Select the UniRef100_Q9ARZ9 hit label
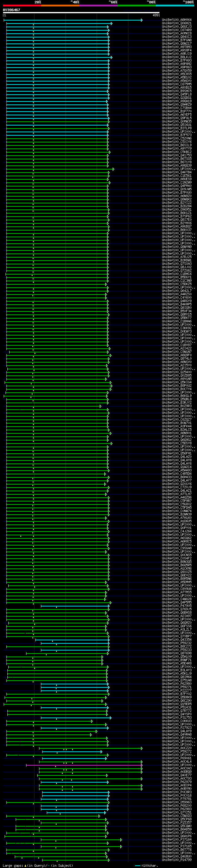This screenshot has width=197, height=868. 177,104
